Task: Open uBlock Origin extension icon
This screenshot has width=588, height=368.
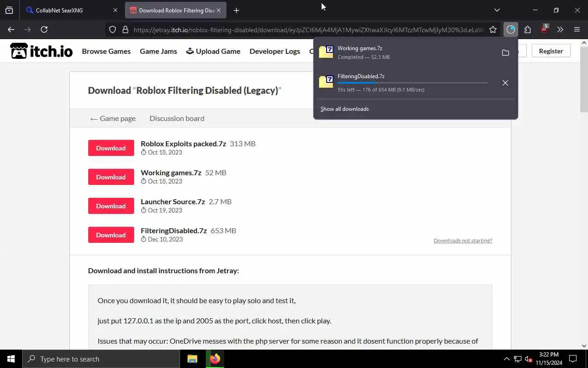Action: 544,29
